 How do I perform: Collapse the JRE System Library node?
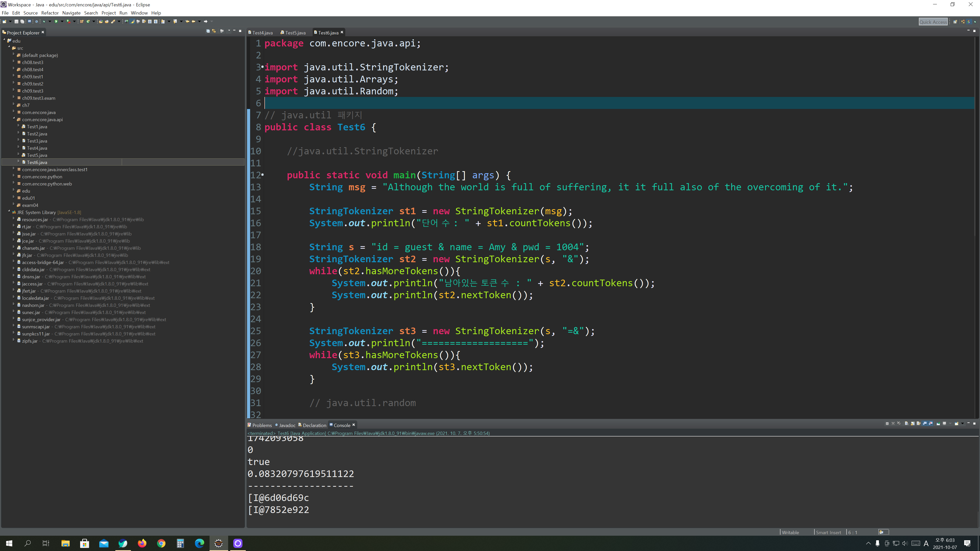(9, 211)
